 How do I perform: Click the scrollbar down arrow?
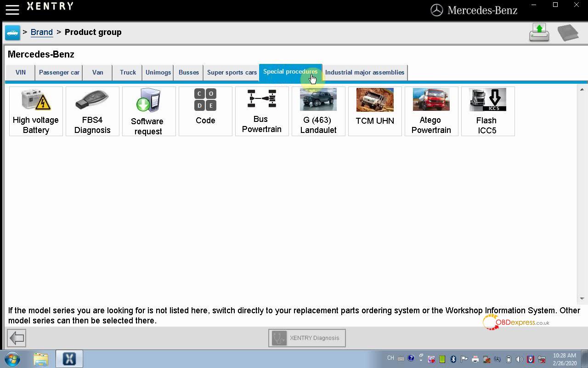[582, 299]
